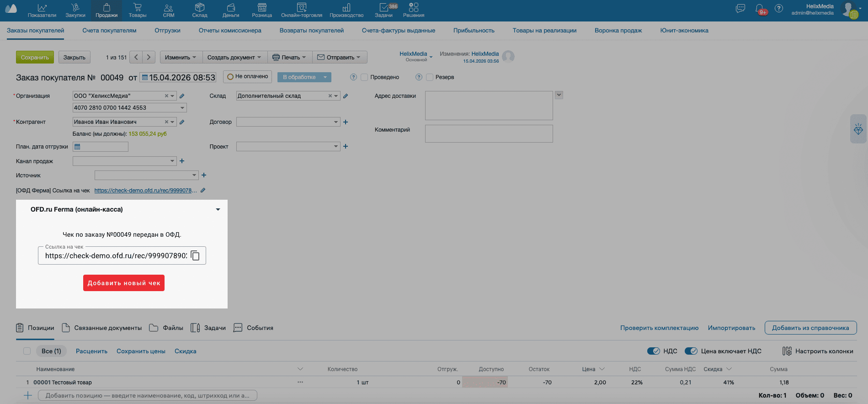Go to previous order with left arrow
Viewport: 868px width, 404px height.
pos(136,57)
